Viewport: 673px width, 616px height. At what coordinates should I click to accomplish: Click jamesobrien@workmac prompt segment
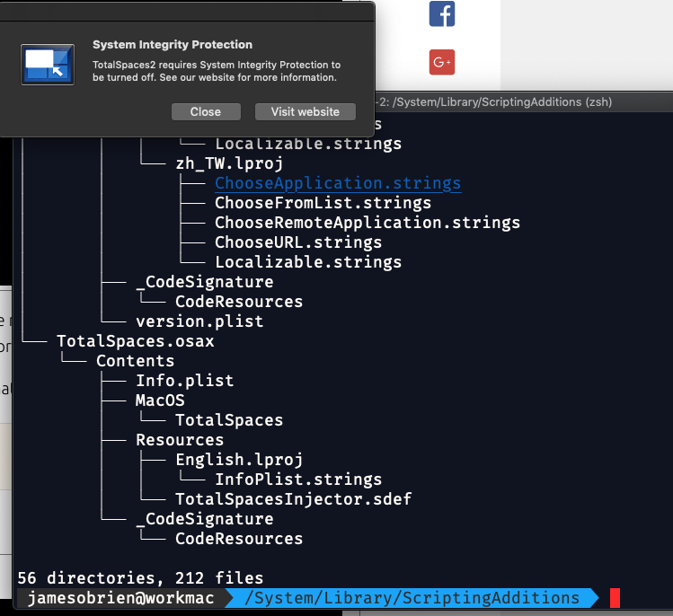[120, 598]
